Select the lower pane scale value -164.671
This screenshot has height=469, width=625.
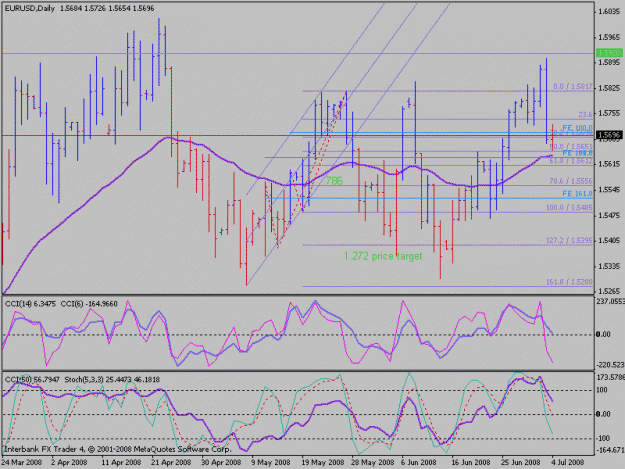(x=610, y=450)
